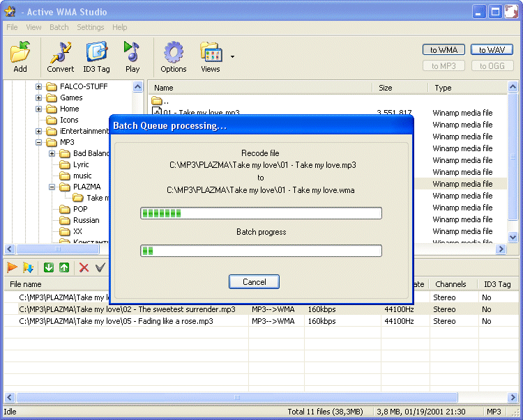Collapse the MP3 tree node
Image resolution: width=523 pixels, height=420 pixels.
pyautogui.click(x=38, y=143)
